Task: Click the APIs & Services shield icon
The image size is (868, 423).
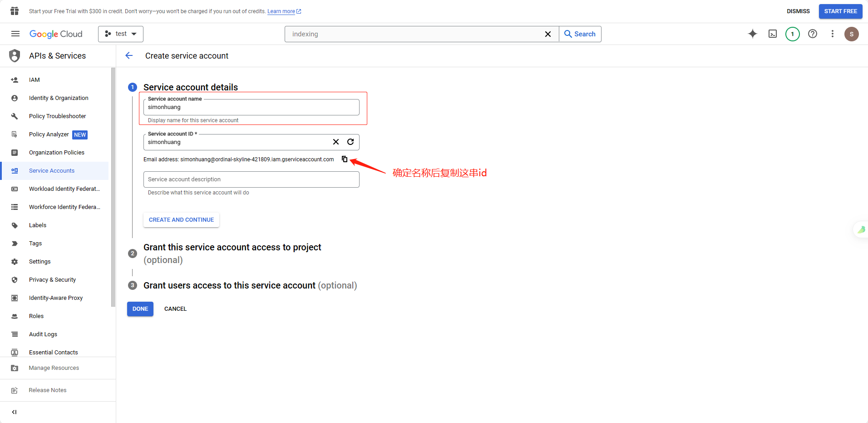Action: point(15,55)
